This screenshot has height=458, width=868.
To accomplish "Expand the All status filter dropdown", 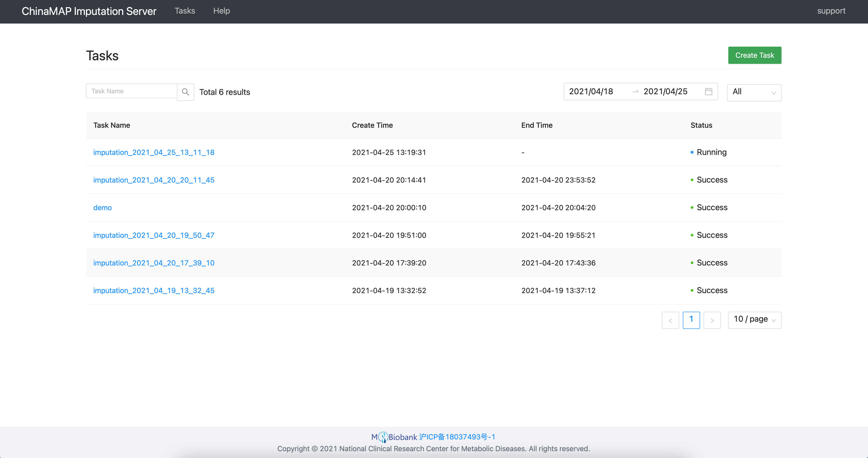I will (754, 92).
